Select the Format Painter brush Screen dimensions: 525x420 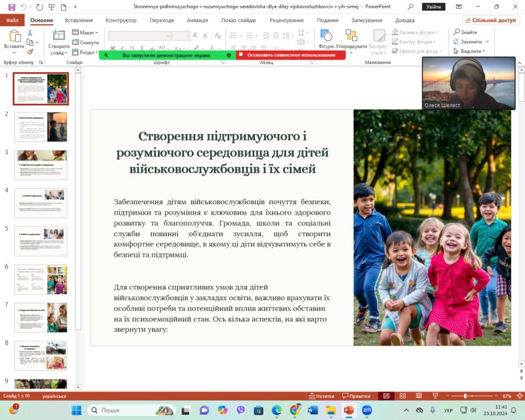30,52
